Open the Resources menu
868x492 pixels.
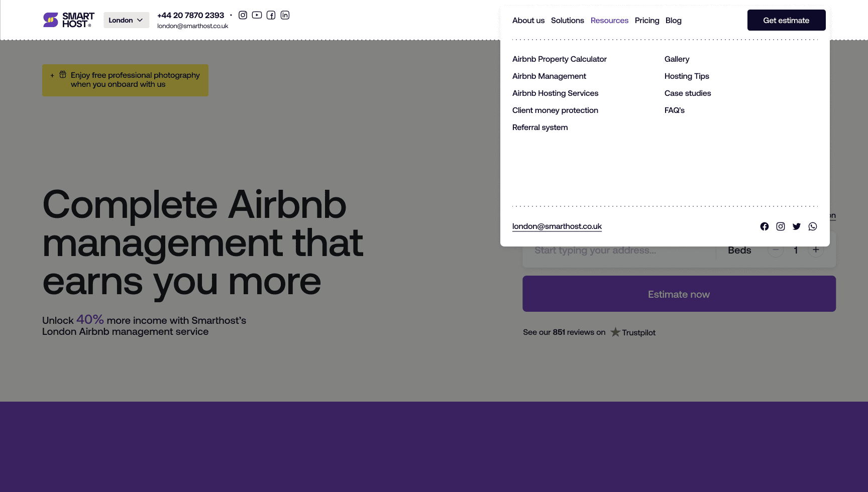pyautogui.click(x=609, y=21)
